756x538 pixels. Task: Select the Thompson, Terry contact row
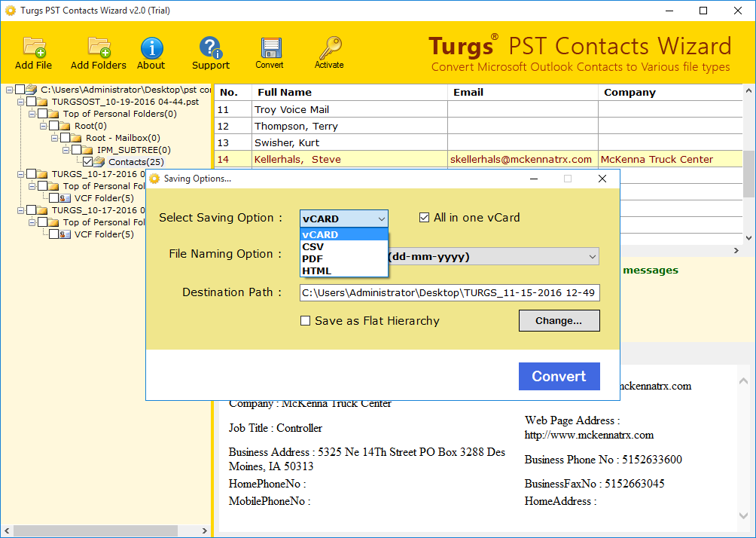(478, 127)
